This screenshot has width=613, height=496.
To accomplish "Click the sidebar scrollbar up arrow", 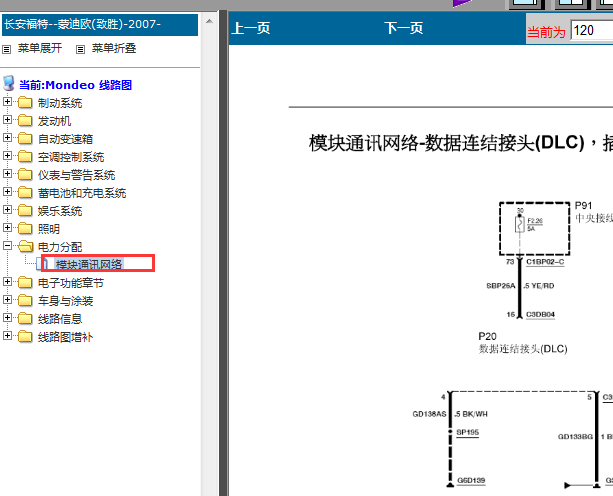I will [x=209, y=21].
